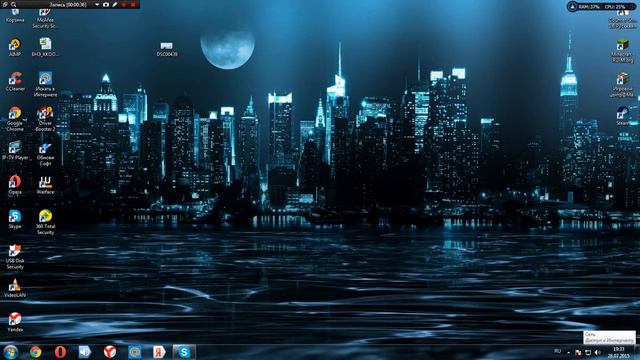Viewport: 640px width, 360px height.
Task: Open the volume speaker tray icon
Action: [598, 352]
